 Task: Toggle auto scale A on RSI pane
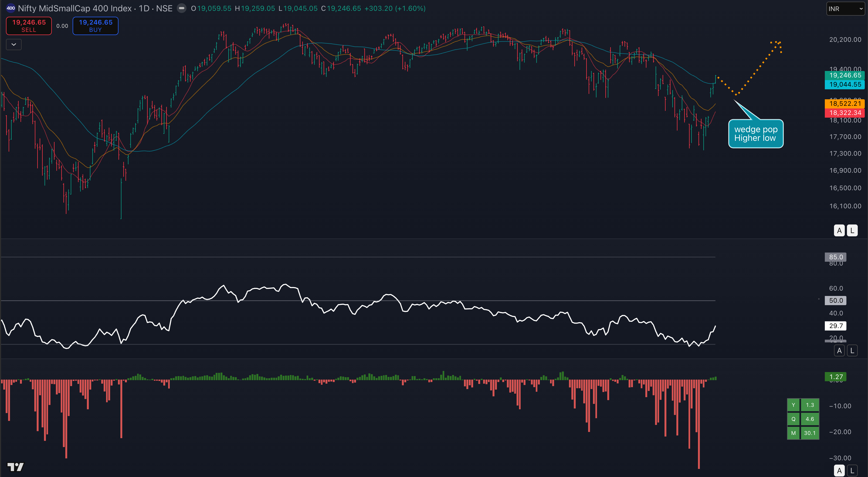coord(839,351)
